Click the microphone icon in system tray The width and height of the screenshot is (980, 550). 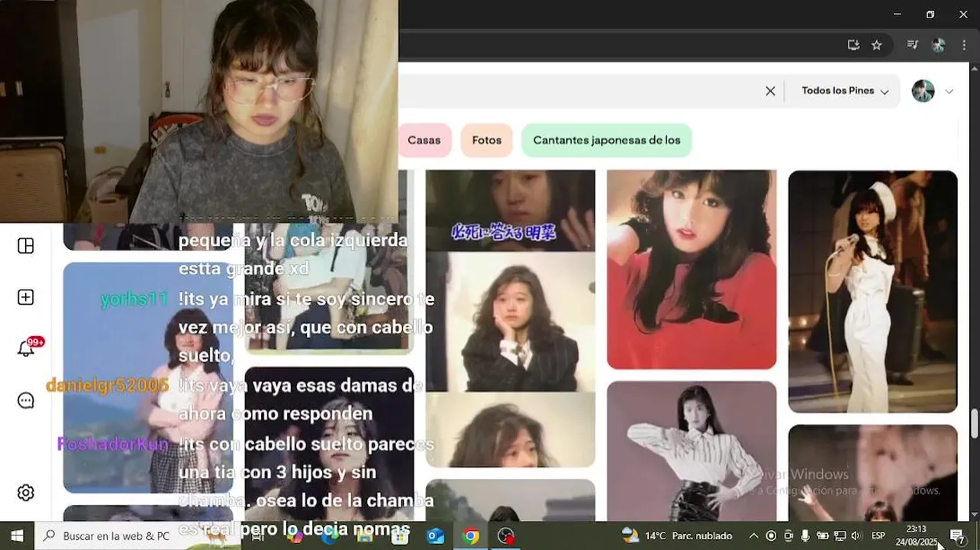[x=805, y=535]
